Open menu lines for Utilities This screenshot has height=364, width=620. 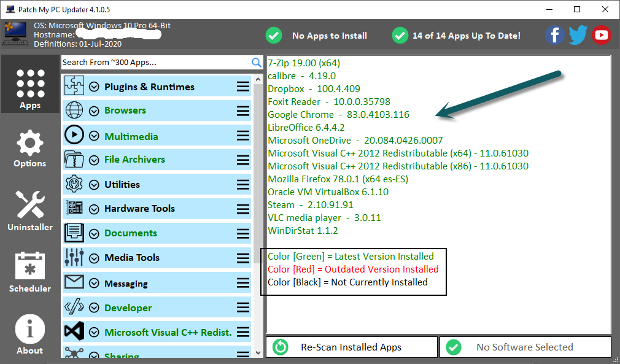point(243,185)
